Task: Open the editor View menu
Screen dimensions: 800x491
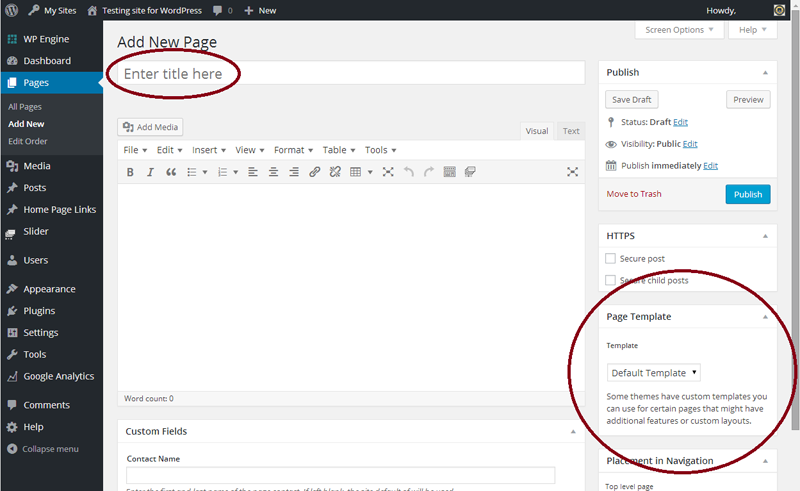Action: point(249,150)
